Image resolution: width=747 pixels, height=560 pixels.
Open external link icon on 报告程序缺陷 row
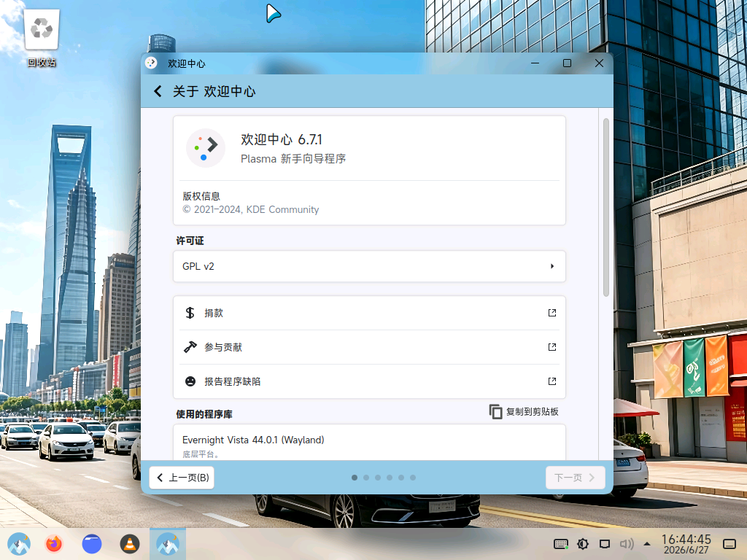pyautogui.click(x=552, y=381)
